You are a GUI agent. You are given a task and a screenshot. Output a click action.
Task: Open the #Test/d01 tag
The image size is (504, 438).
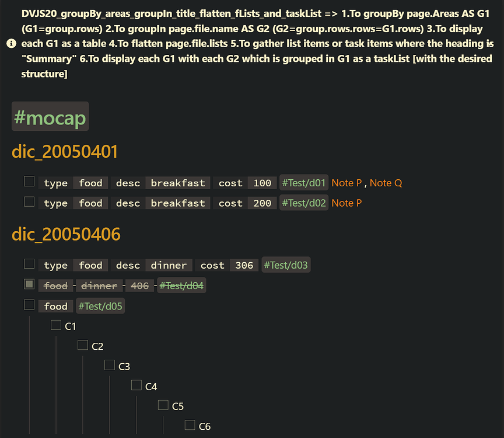(x=304, y=183)
